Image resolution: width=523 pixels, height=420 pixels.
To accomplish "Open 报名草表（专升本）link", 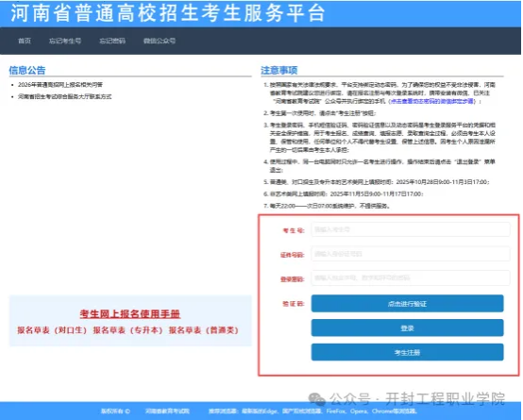I will coord(127,330).
